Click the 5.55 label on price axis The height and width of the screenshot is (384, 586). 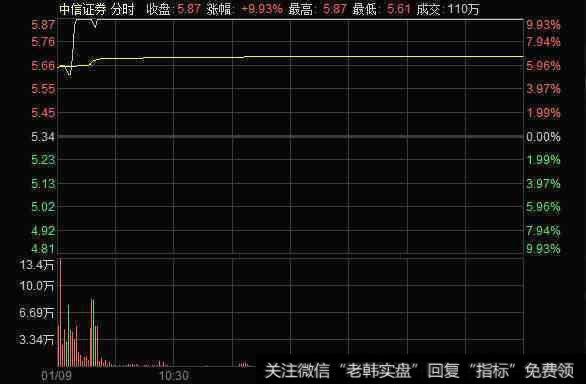click(43, 89)
